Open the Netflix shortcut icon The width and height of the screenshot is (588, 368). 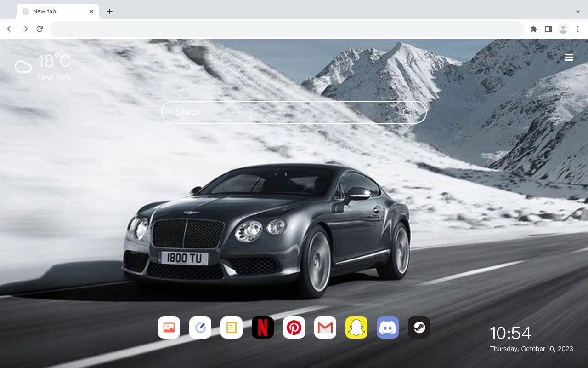[x=263, y=328]
